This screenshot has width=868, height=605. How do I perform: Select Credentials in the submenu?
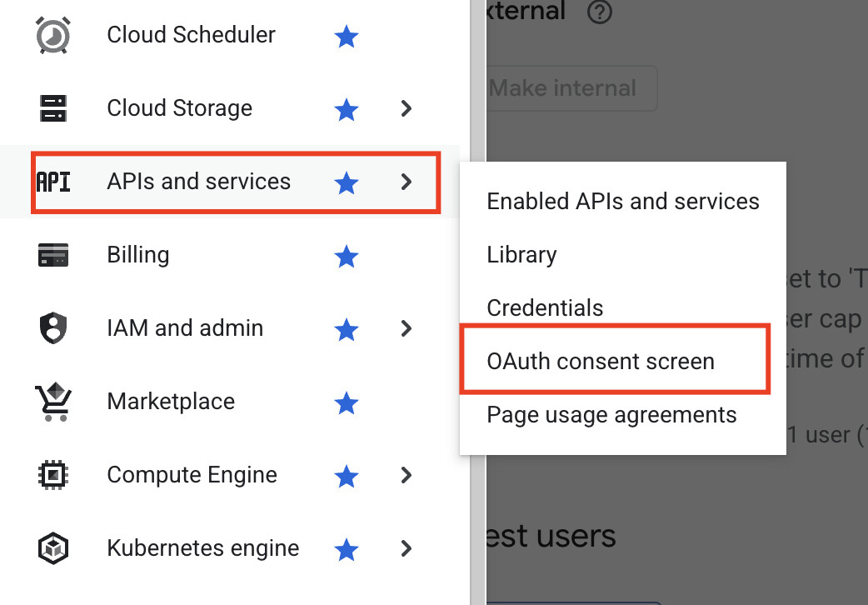pyautogui.click(x=545, y=307)
